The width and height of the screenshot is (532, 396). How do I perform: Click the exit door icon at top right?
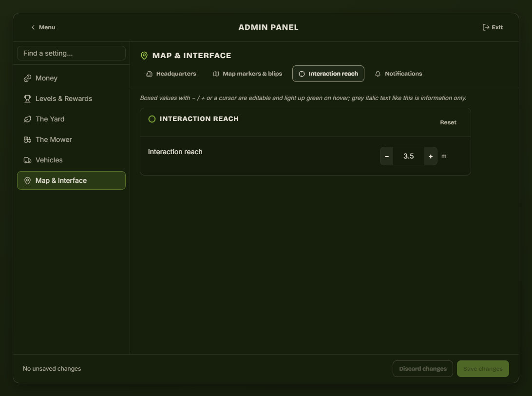[x=486, y=27]
